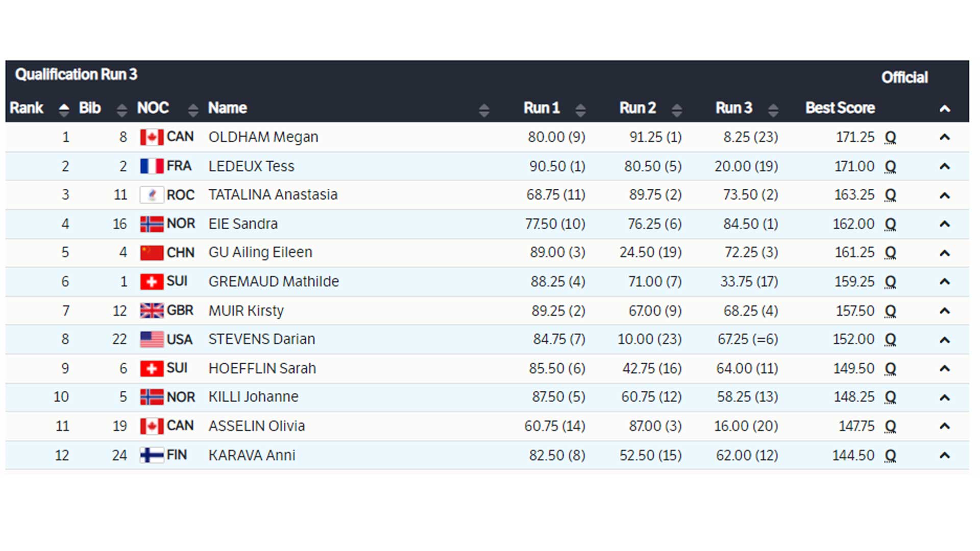Select best score 163.25
Screen dimensions: 980x551
coord(854,195)
